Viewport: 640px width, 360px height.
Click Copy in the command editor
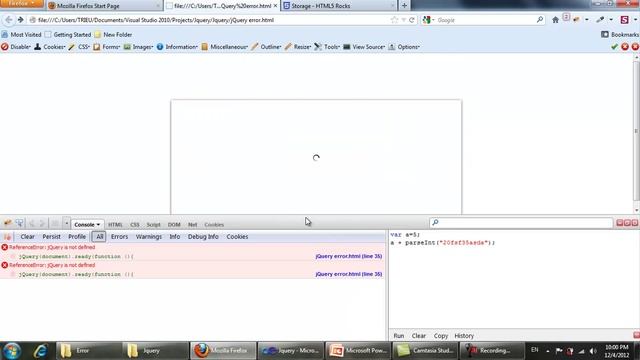(x=440, y=336)
